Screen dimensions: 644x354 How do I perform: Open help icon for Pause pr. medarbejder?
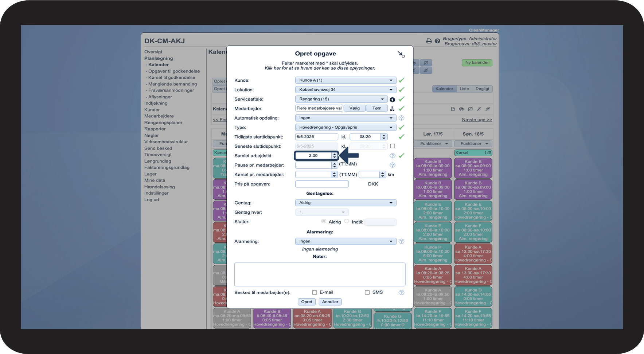[x=392, y=165]
